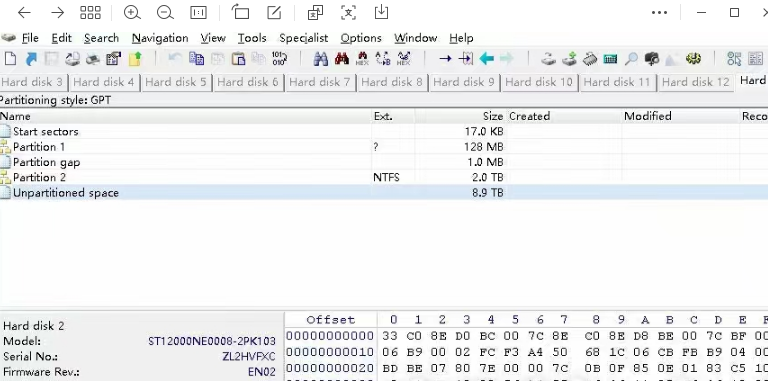Click the viewer Rotate icon
The image size is (768, 381).
240,12
